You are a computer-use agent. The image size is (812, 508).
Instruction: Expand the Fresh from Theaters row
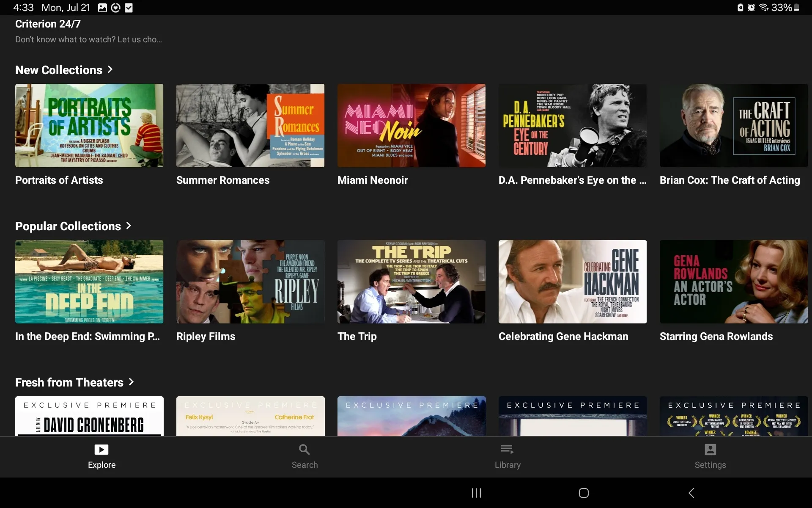(x=131, y=382)
